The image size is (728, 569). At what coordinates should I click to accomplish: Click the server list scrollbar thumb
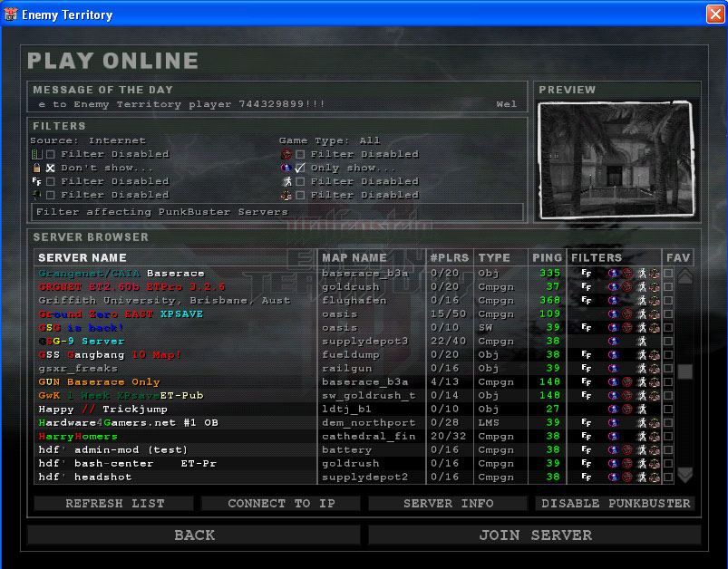[685, 371]
